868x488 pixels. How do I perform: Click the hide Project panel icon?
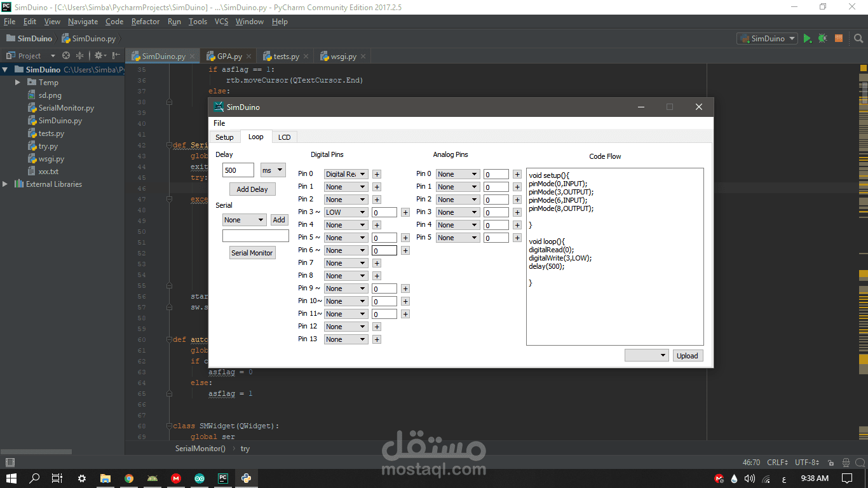[116, 56]
